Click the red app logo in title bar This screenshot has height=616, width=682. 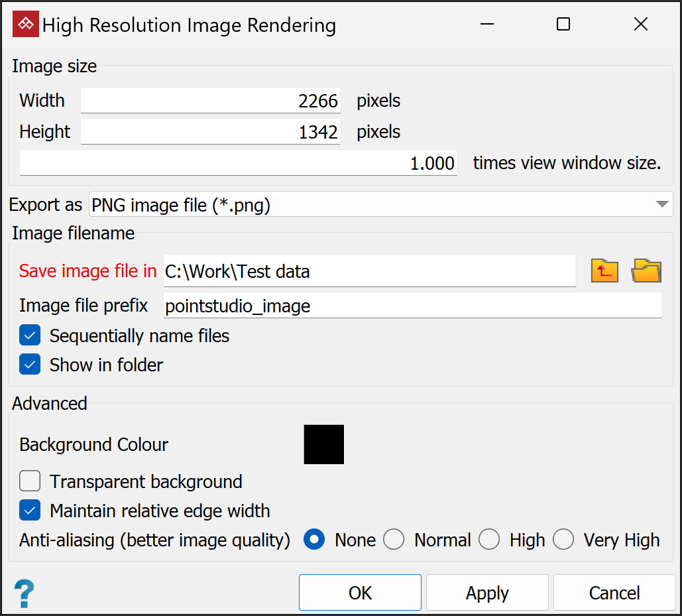click(26, 25)
